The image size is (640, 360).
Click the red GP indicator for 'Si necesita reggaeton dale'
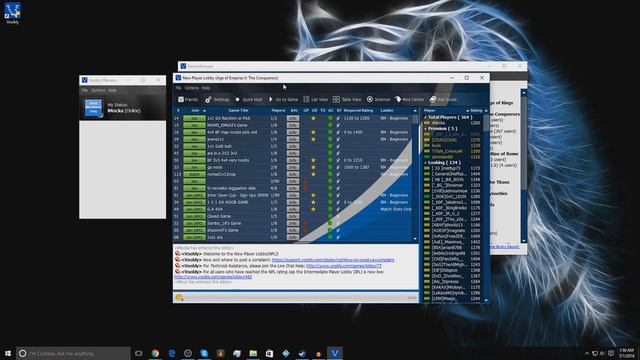[x=305, y=188]
